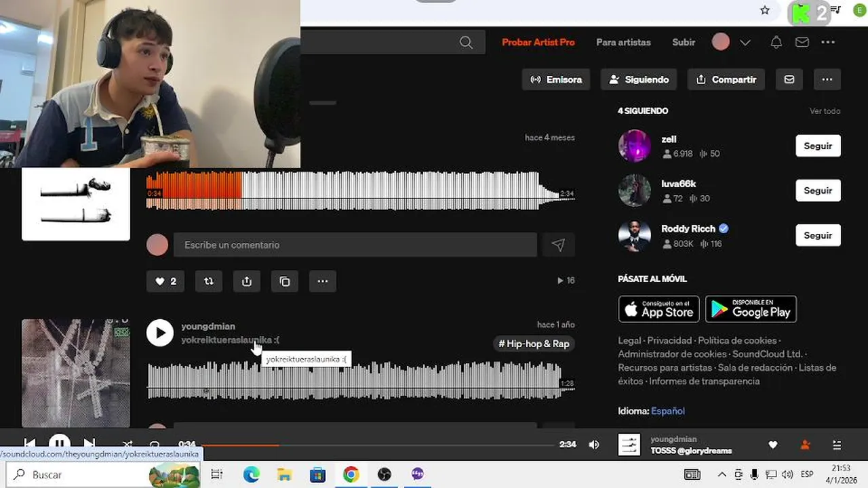868x488 pixels.
Task: Toggle shuffle in the bottom player
Action: pos(127,445)
